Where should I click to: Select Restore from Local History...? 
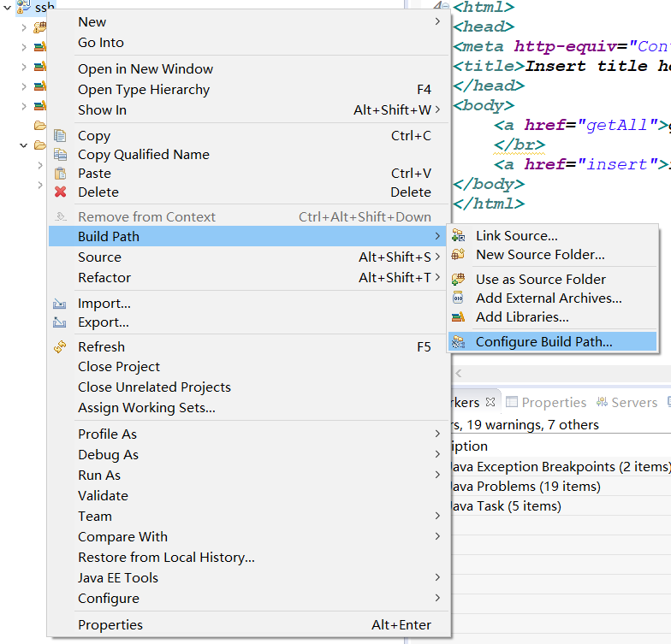coord(248,558)
